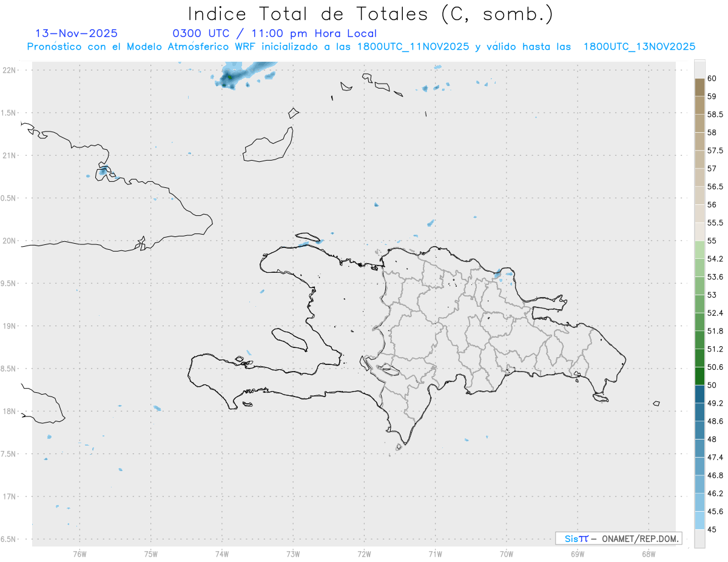
Task: Click the 18N latitude axis label
Action: [9, 411]
